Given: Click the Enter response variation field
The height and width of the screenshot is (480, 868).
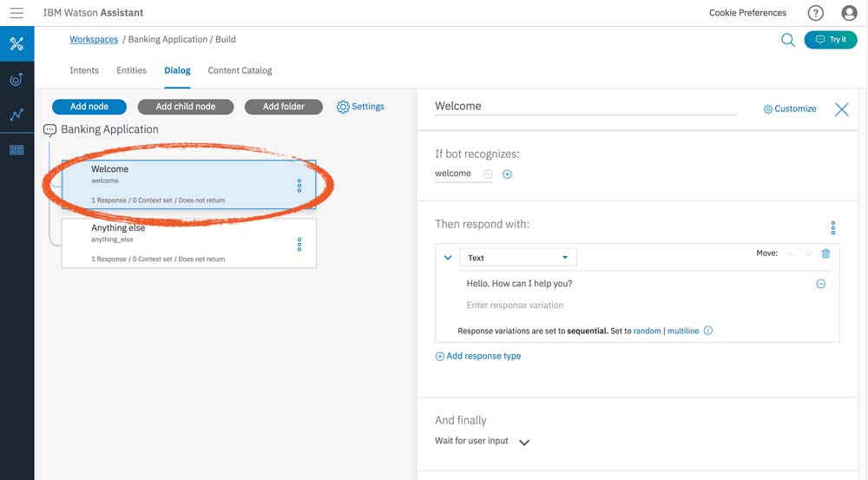Looking at the screenshot, I should coord(516,306).
